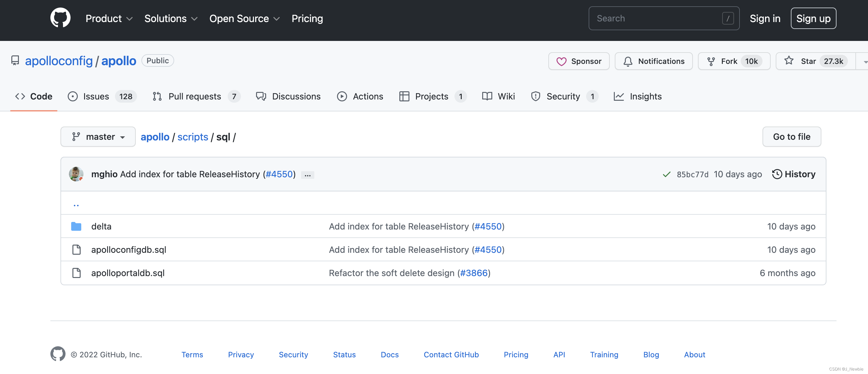Select the Fork icon for the repository
The height and width of the screenshot is (374, 868).
click(x=711, y=61)
